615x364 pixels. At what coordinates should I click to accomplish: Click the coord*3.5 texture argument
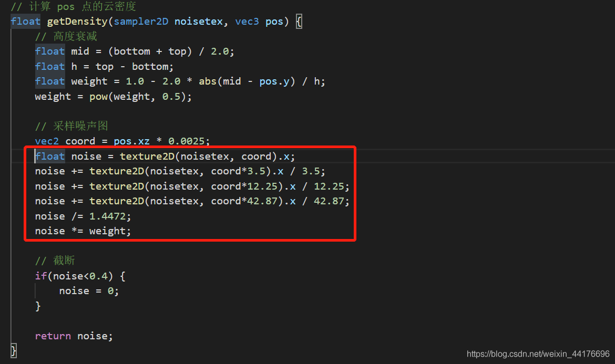pos(239,171)
